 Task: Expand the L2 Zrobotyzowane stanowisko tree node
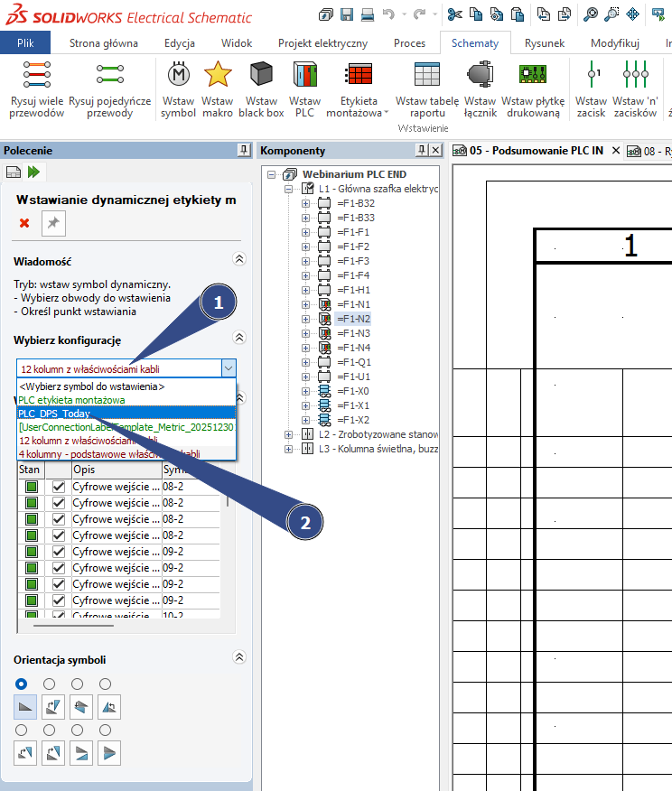pyautogui.click(x=289, y=434)
